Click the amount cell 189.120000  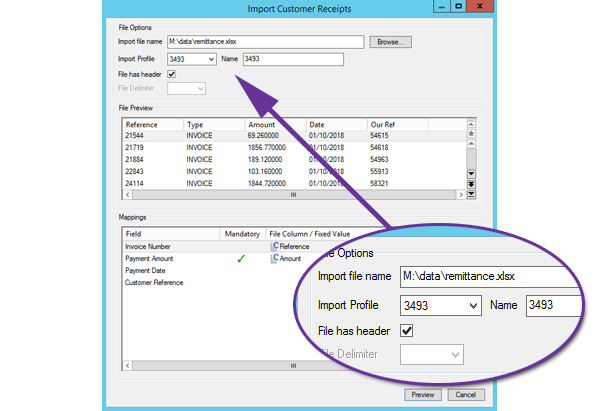(265, 159)
